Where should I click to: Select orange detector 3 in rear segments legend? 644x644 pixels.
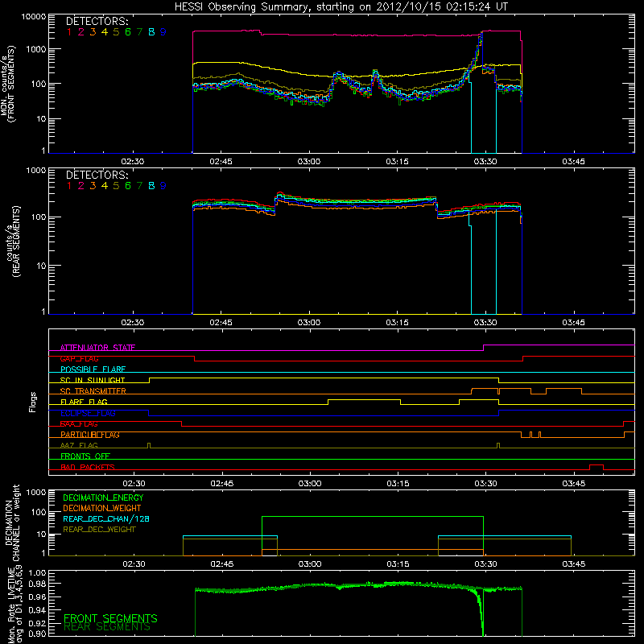click(x=93, y=186)
